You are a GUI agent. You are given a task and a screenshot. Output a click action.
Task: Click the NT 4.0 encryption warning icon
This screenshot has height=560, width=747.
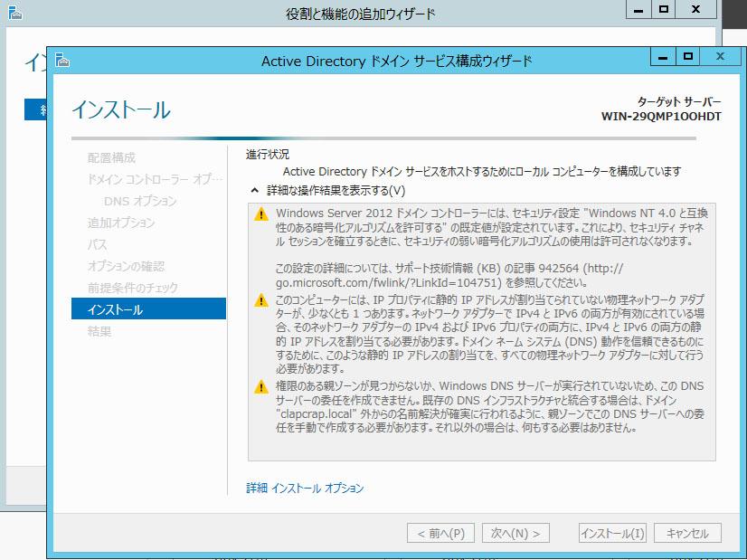point(261,214)
